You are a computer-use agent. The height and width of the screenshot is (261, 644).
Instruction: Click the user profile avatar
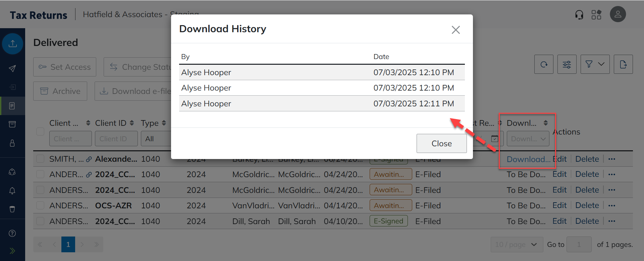tap(618, 14)
